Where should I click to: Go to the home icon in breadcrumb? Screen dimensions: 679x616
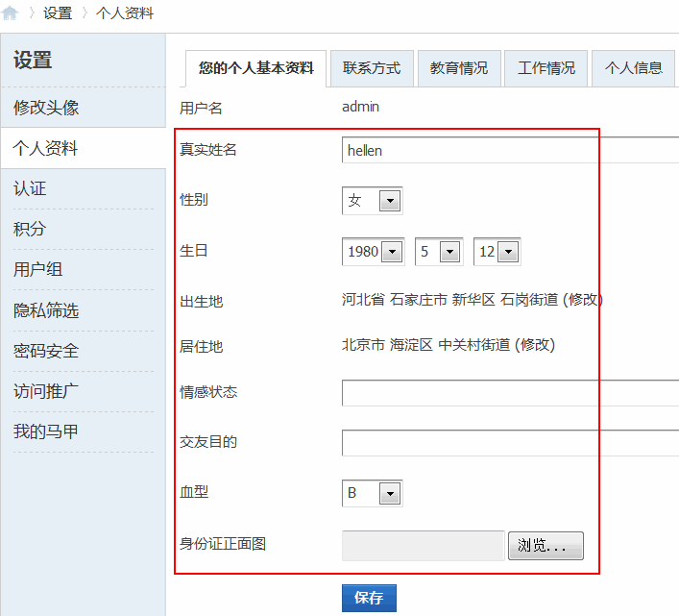[10, 13]
